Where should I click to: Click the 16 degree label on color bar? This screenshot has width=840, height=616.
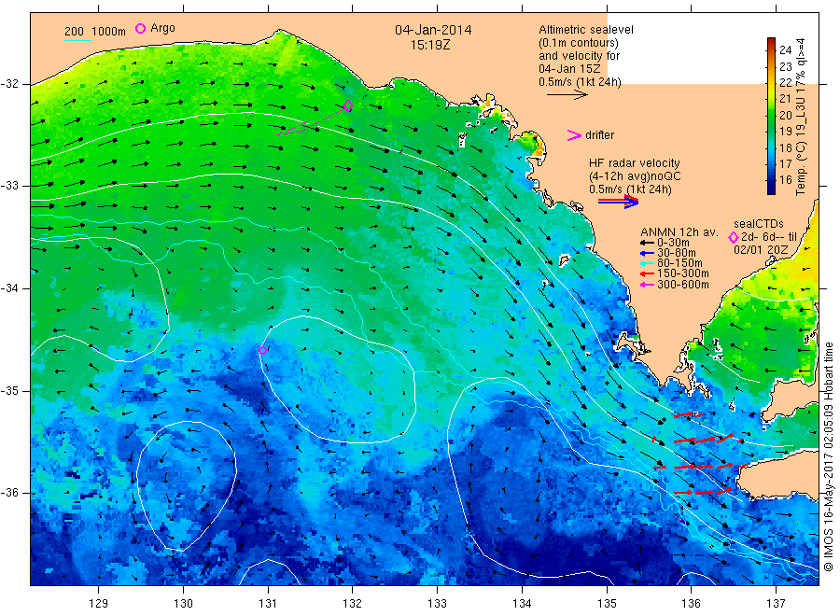click(785, 180)
